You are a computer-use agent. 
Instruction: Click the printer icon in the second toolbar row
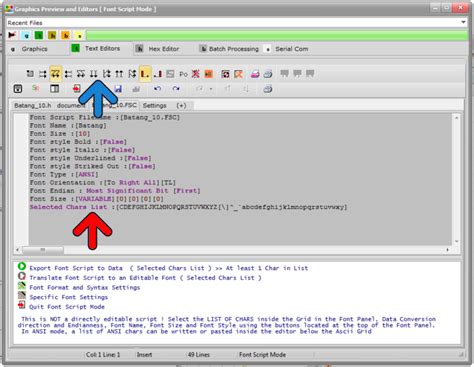268,89
